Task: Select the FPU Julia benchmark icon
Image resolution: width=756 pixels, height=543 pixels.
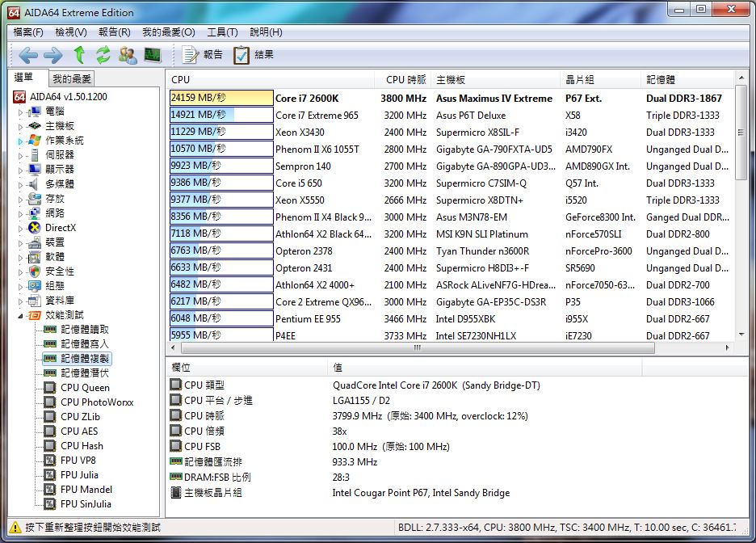Action: [49, 475]
